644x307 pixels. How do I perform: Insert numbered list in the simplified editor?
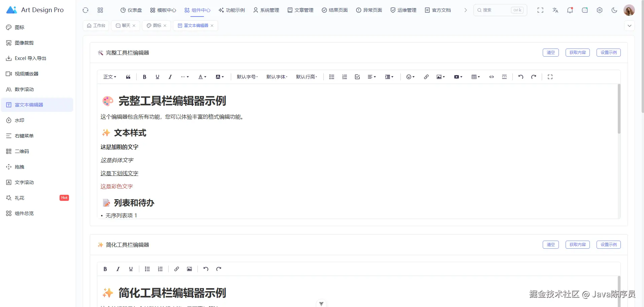[160, 269]
